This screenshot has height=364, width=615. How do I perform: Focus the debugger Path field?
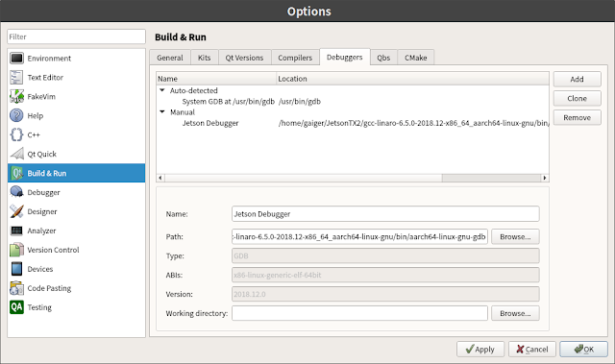coord(359,236)
